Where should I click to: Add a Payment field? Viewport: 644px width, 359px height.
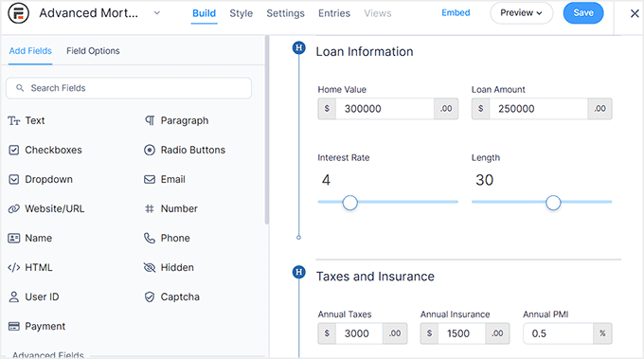pos(37,326)
